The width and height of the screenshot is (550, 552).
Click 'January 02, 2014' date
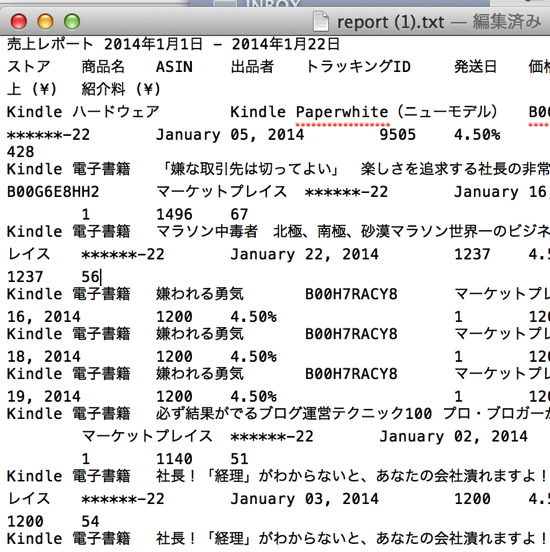(454, 437)
